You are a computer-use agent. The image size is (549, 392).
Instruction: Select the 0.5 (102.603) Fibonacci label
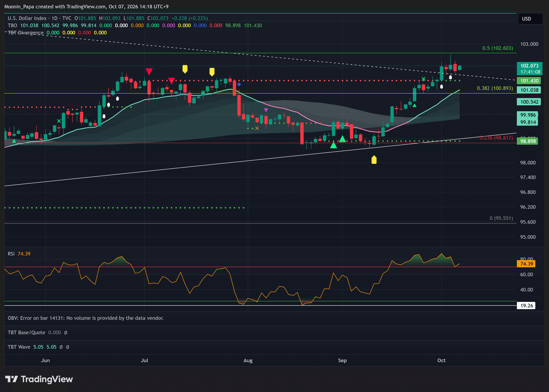coord(498,48)
